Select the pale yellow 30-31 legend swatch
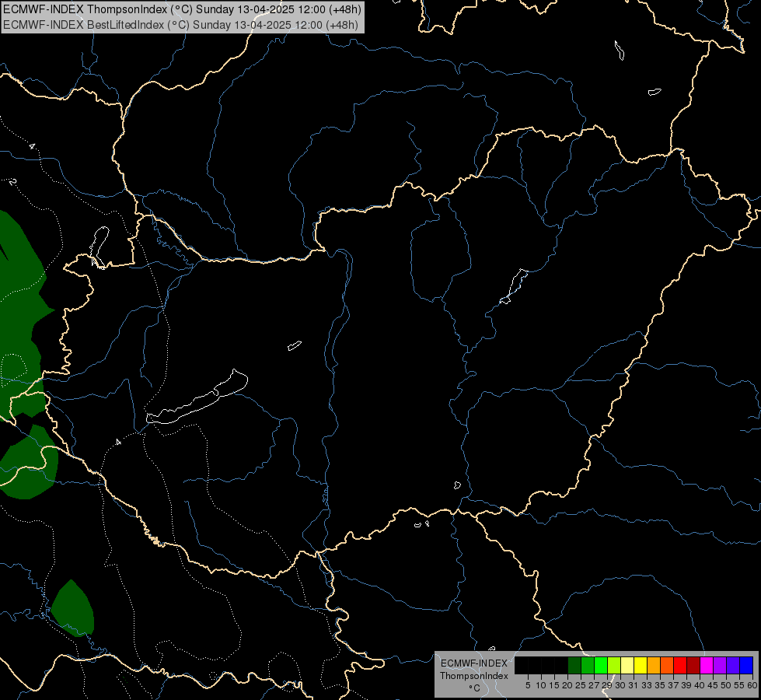Image resolution: width=761 pixels, height=700 pixels. [x=627, y=665]
